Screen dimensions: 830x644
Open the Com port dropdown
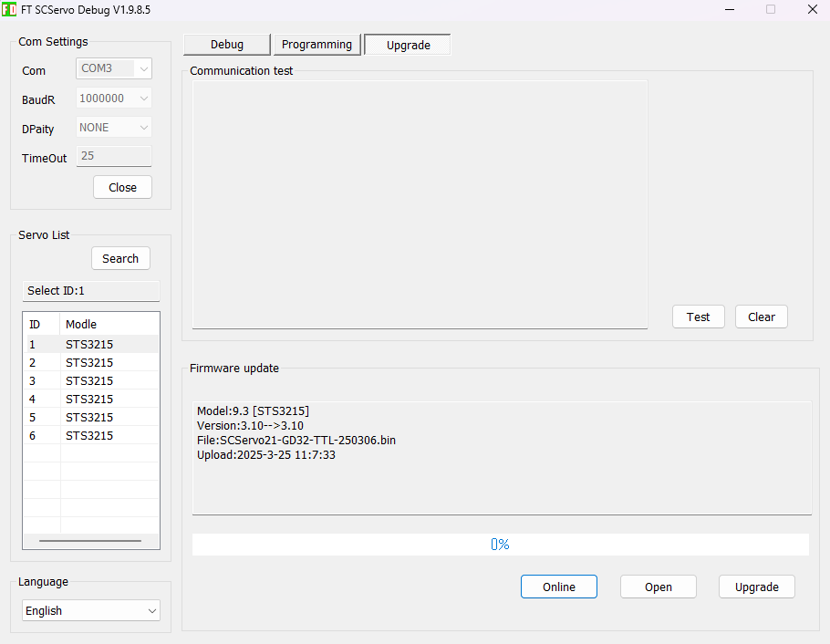pos(114,68)
